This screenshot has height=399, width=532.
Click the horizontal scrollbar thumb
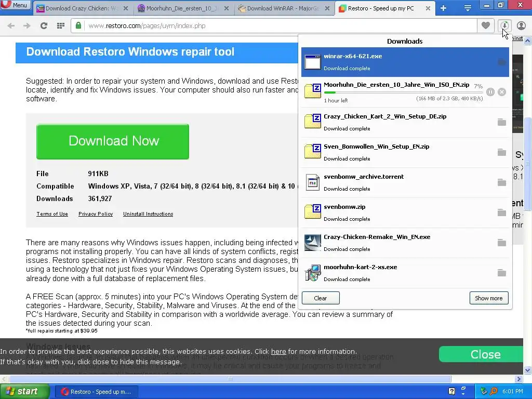pos(230,379)
